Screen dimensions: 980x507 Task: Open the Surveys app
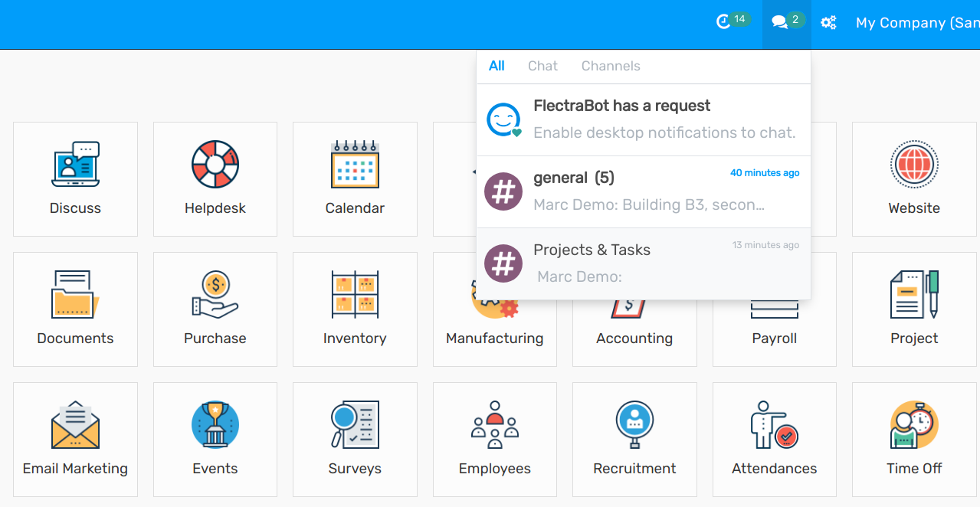(x=354, y=439)
